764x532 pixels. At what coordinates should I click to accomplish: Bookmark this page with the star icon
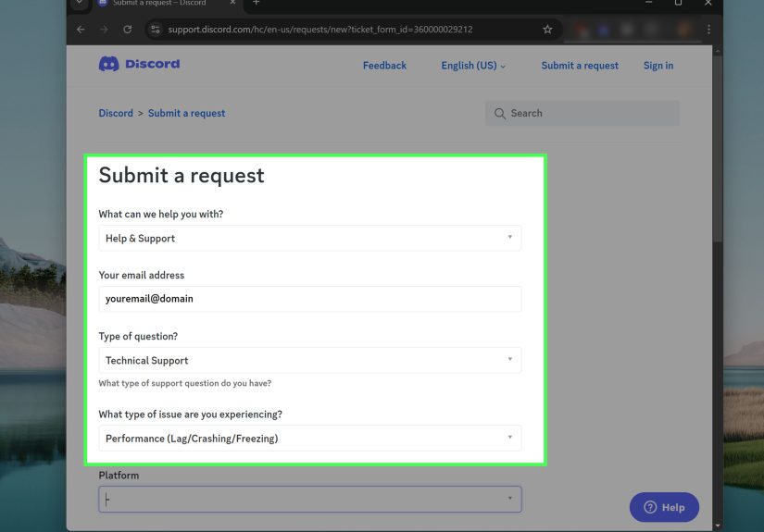pos(547,30)
